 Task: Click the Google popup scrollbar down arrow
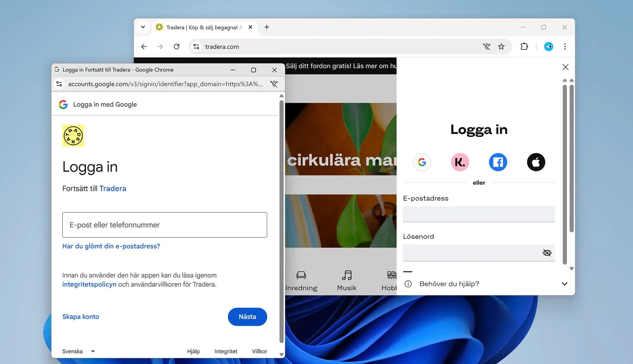(281, 355)
